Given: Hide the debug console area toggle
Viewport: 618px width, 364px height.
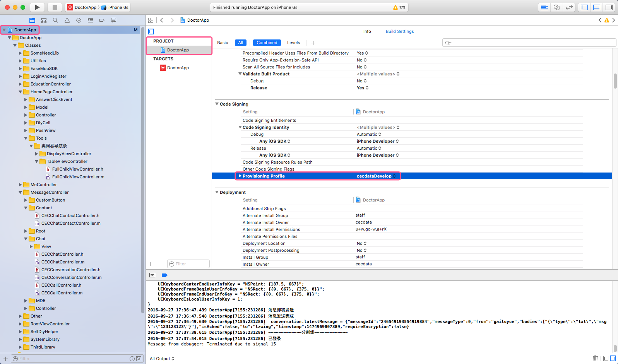Looking at the screenshot, I should (152, 275).
